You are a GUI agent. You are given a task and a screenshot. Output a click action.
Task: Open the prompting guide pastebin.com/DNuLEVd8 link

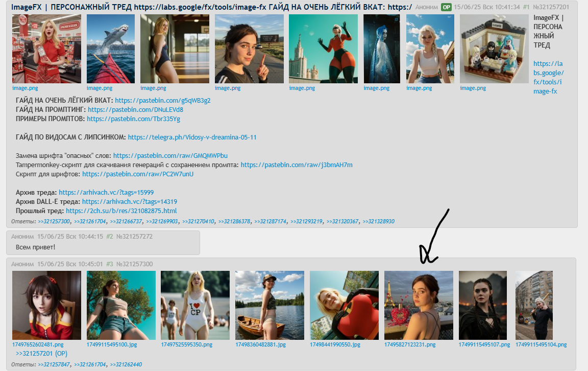tap(135, 110)
